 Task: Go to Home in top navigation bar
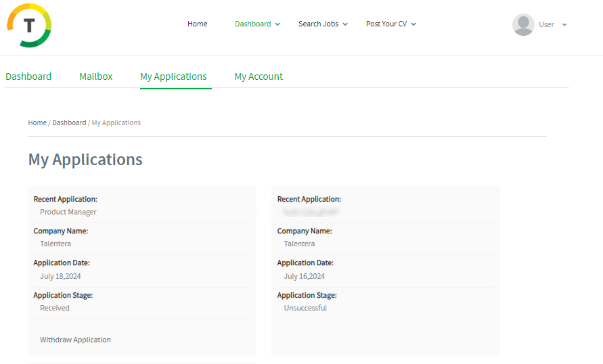pos(198,24)
